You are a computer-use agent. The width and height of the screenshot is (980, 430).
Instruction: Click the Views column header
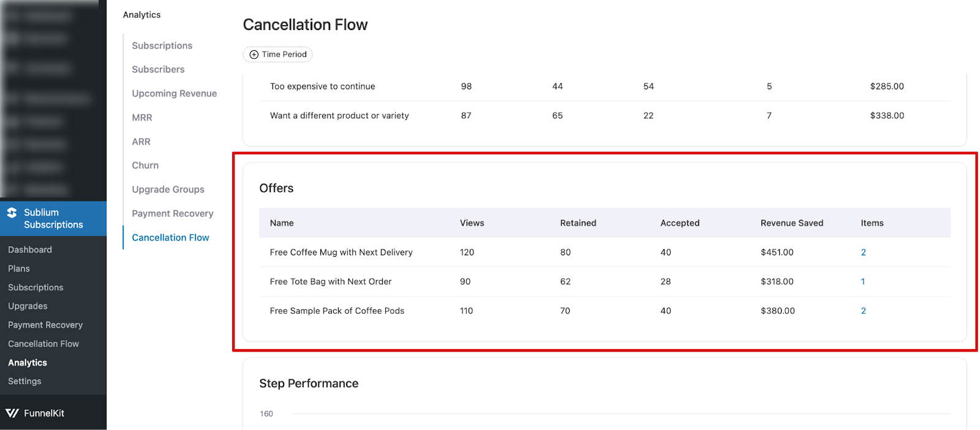click(472, 223)
